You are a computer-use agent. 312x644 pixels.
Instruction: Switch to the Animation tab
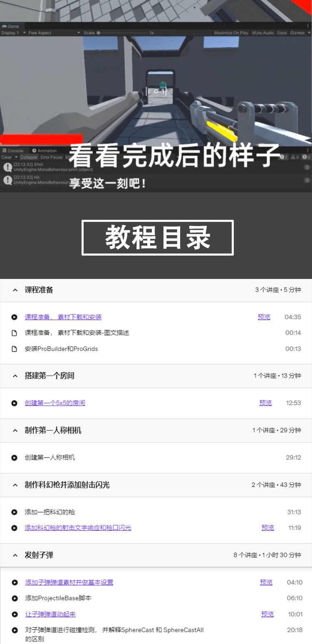45,151
